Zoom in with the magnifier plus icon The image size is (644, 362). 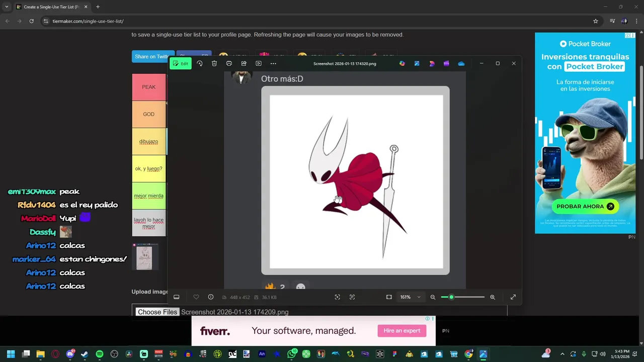[x=493, y=297]
